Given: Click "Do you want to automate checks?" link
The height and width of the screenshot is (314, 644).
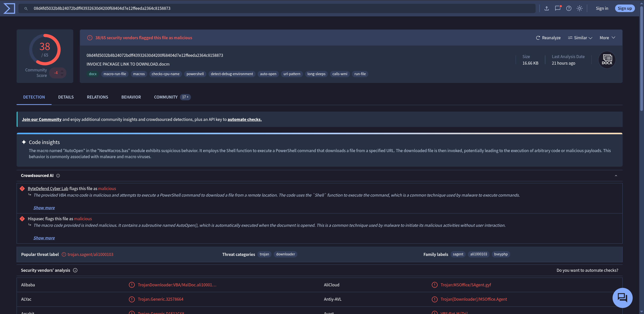Looking at the screenshot, I should tap(587, 270).
